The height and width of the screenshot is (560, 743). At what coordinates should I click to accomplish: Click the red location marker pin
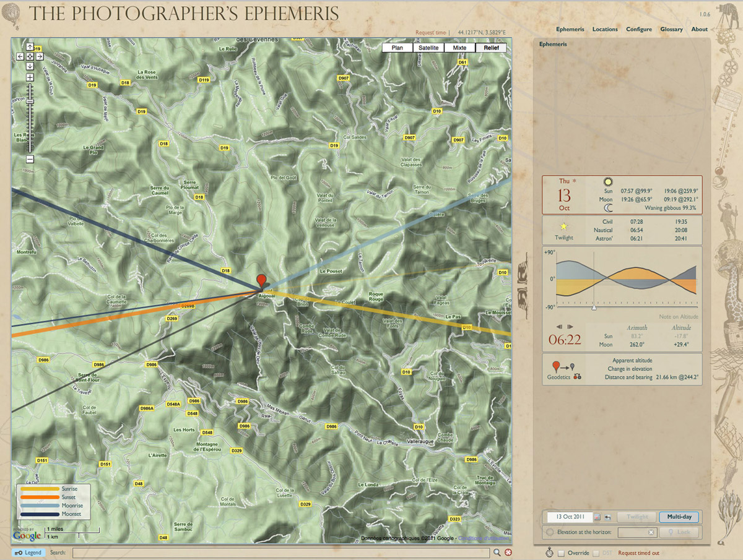[262, 282]
